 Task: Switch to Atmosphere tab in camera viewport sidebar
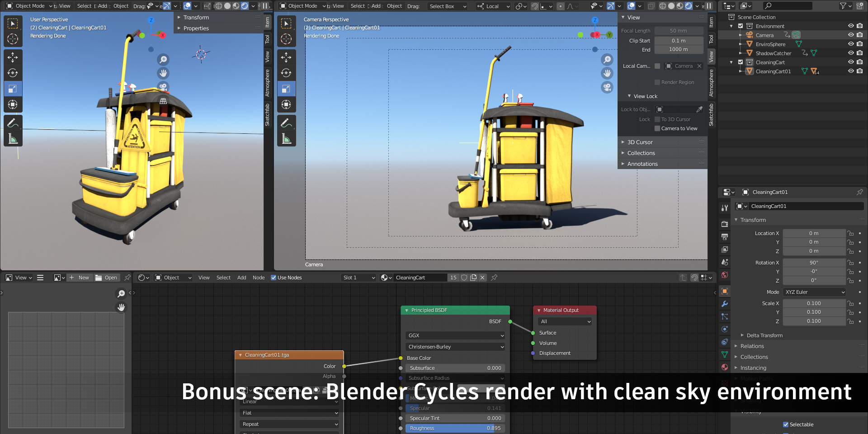coord(712,83)
